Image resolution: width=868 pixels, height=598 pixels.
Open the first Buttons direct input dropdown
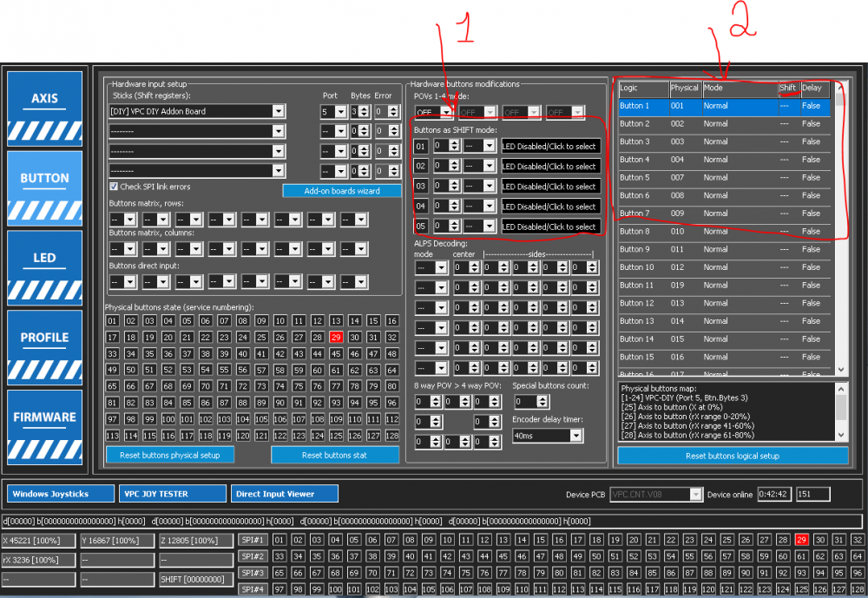pyautogui.click(x=129, y=282)
